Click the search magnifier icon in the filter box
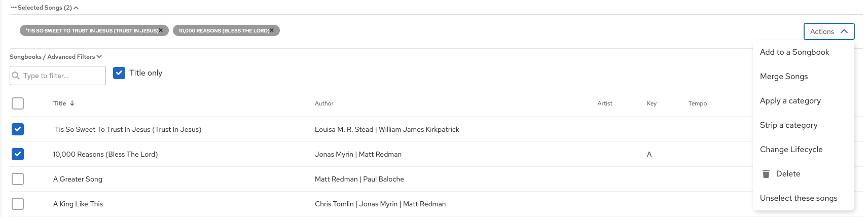Screen dimensions: 868x217 tap(16, 76)
